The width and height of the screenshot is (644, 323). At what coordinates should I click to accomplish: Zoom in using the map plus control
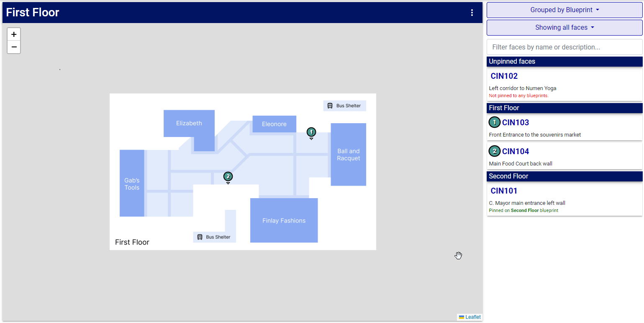14,34
